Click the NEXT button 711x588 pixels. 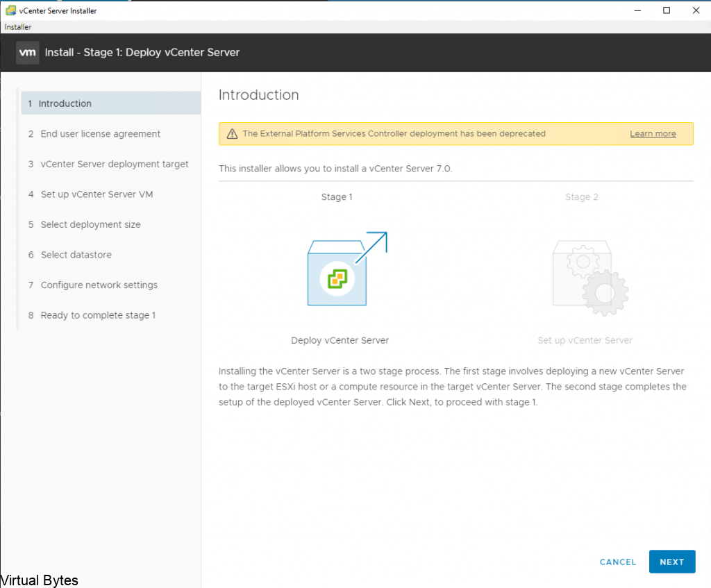pyautogui.click(x=672, y=562)
